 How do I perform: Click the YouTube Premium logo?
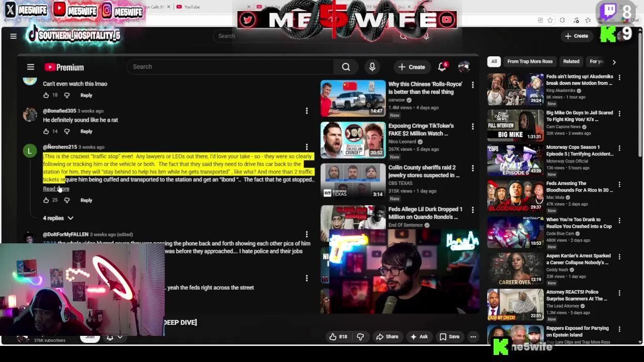click(x=64, y=67)
